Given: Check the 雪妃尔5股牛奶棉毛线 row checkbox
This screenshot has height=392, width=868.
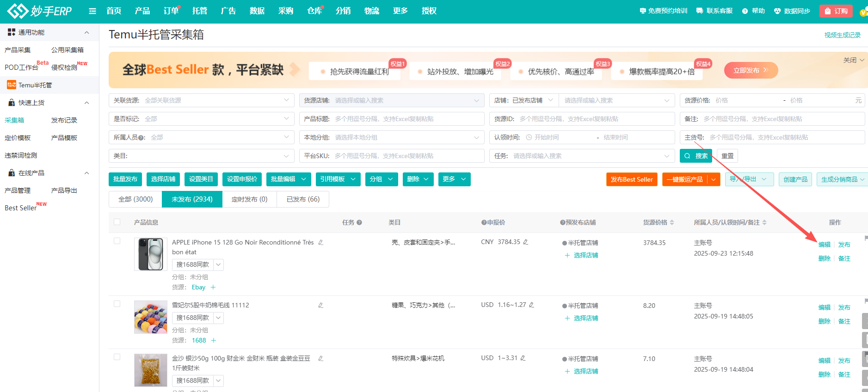Looking at the screenshot, I should point(117,304).
